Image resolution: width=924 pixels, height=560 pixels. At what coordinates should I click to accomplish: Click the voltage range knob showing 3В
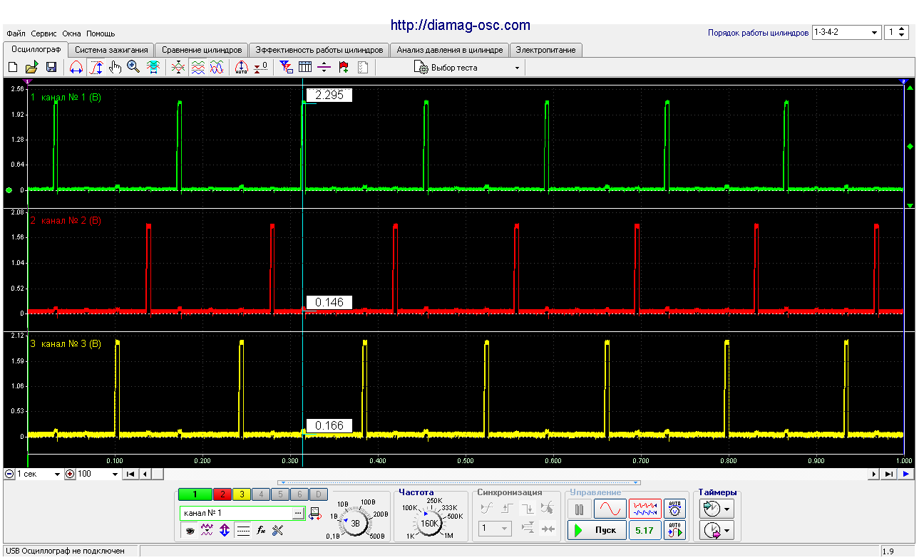click(x=356, y=522)
